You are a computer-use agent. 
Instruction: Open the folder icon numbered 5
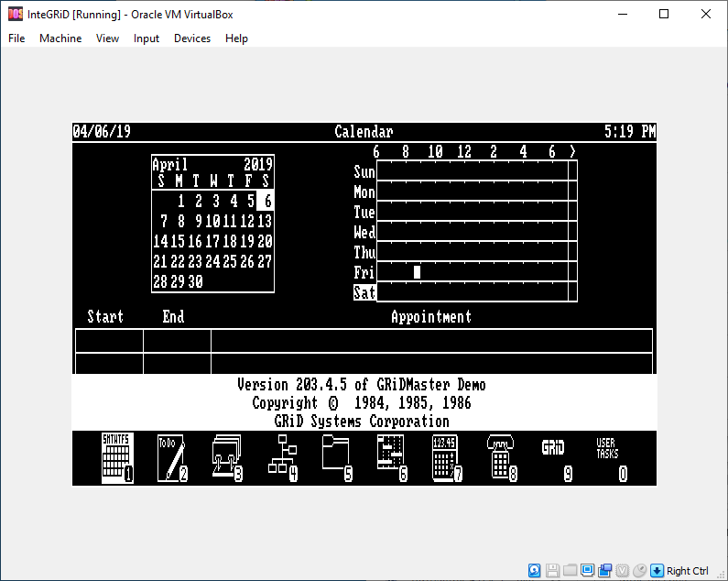pos(336,457)
